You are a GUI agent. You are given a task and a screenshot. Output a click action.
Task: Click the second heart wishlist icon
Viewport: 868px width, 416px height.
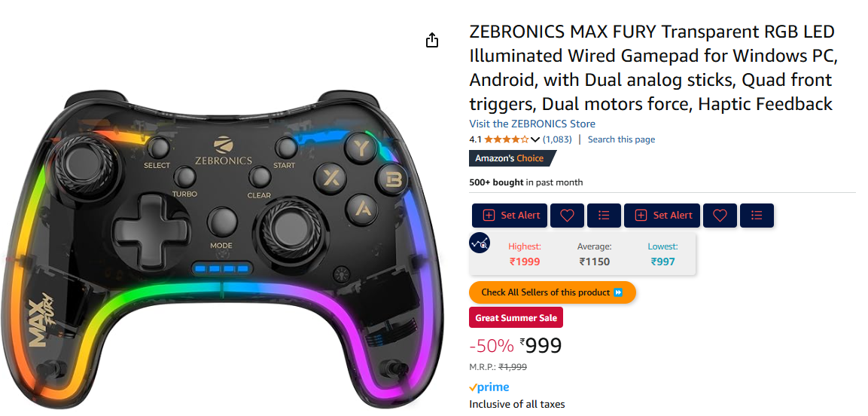pyautogui.click(x=720, y=216)
